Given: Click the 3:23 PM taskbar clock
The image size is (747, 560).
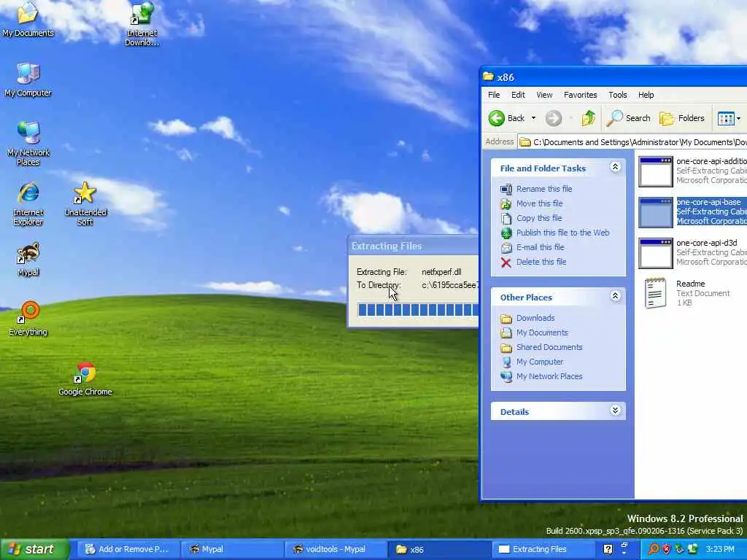Looking at the screenshot, I should 720,549.
